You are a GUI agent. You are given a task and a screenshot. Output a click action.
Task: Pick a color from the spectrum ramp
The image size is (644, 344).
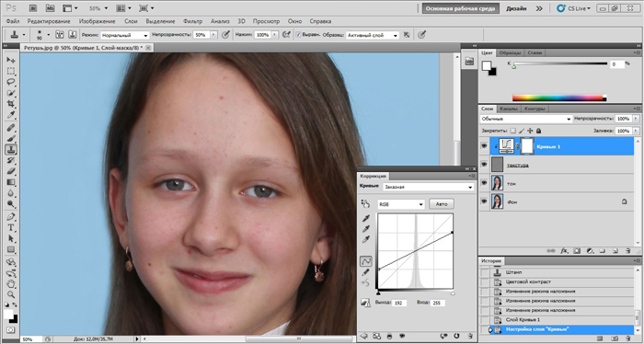pos(558,97)
